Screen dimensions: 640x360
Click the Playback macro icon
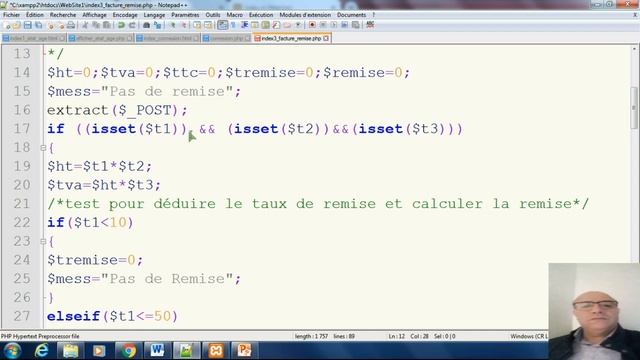(x=333, y=25)
